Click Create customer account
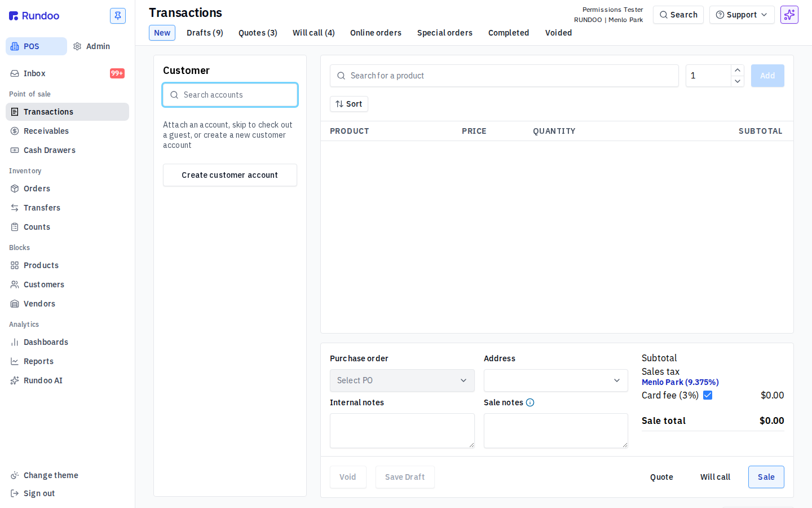Screen dimensions: 812x508 click(230, 175)
